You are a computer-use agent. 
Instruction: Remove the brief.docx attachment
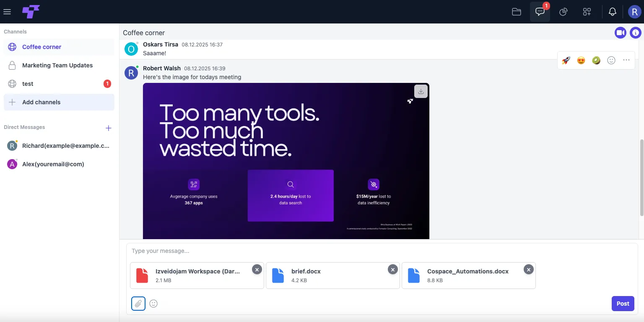[393, 270]
